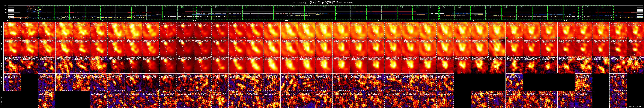Screen dimensions: 644x108
Task: Click the 02:30 time axis label
Action: coord(379,21)
